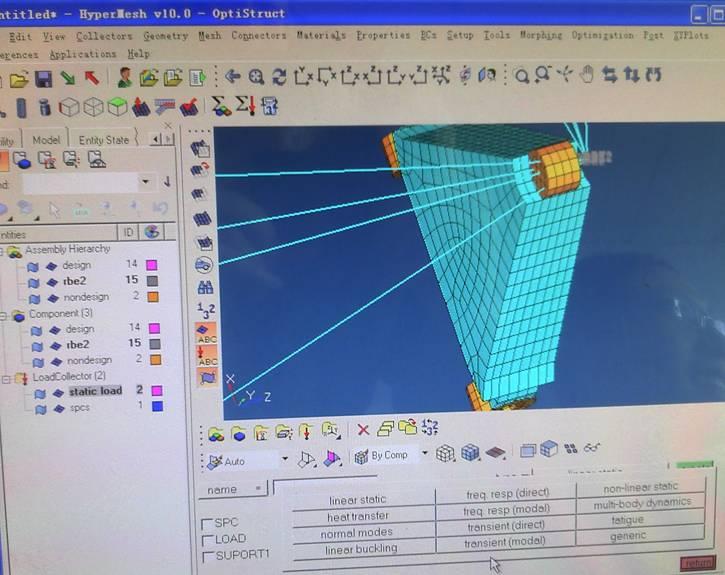Open the Geometry menu

point(166,36)
